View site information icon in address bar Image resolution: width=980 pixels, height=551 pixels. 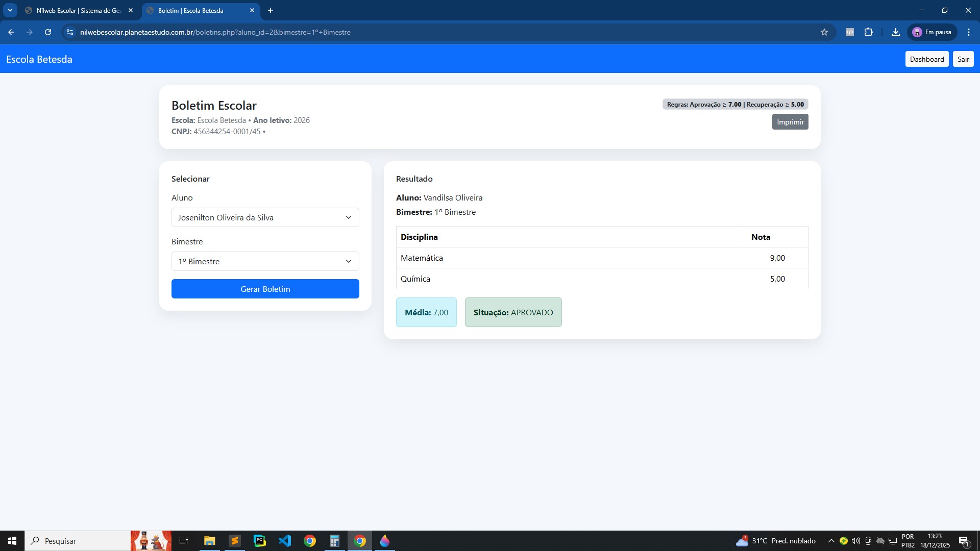tap(70, 32)
